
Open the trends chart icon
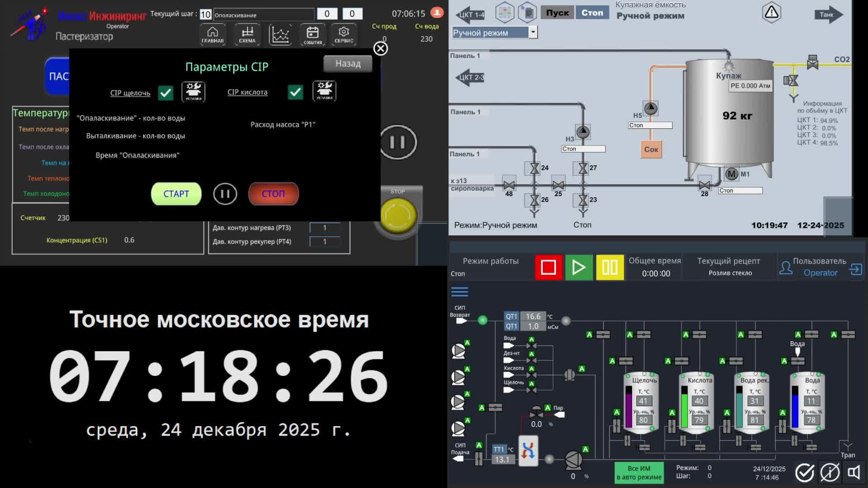(x=280, y=34)
